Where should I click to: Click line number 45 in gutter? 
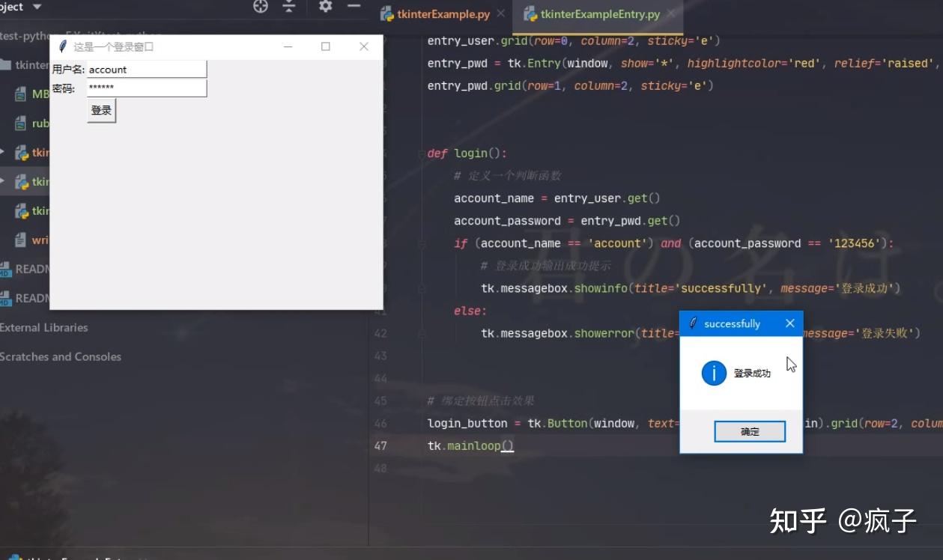380,401
